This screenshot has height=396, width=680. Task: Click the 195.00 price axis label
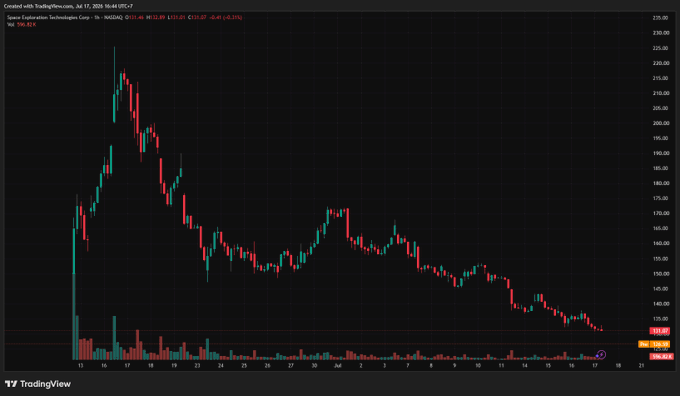click(x=660, y=138)
